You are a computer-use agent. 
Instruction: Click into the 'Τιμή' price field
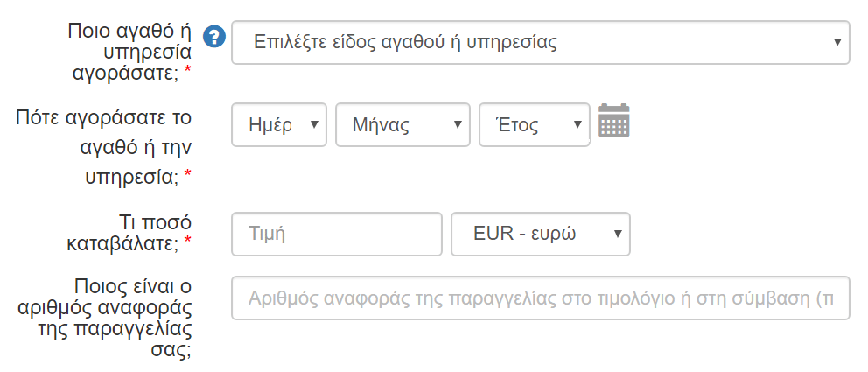[337, 235]
